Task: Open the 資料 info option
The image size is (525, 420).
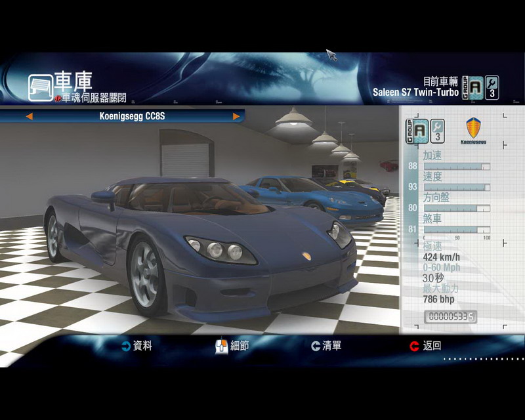Action: point(142,346)
